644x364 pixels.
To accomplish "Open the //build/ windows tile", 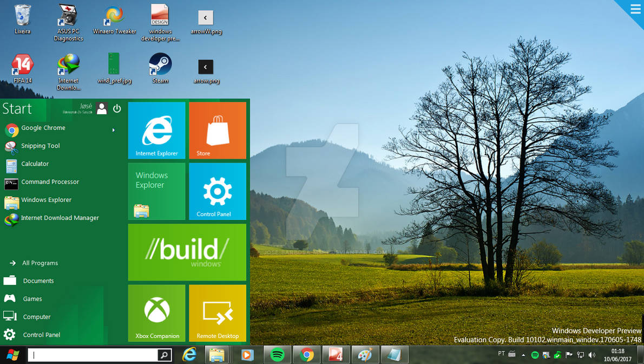I will (x=187, y=252).
